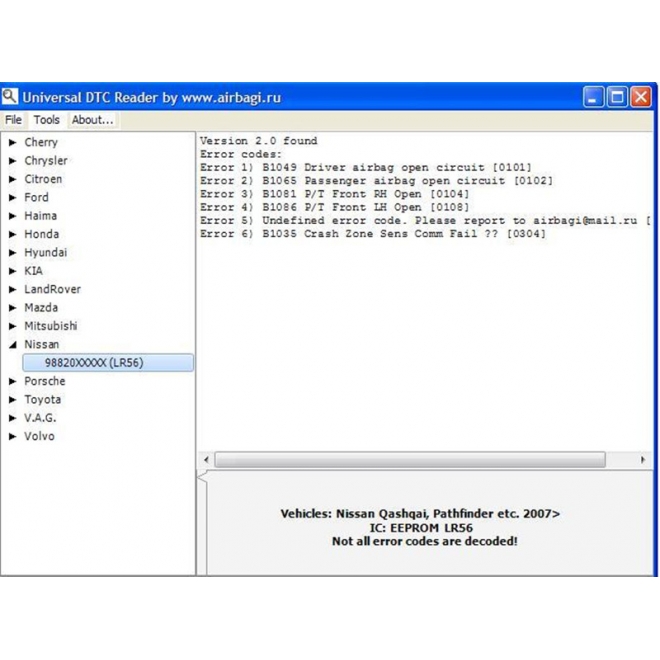Expand the Honda tree node arrow
The height and width of the screenshot is (660, 660).
13,234
